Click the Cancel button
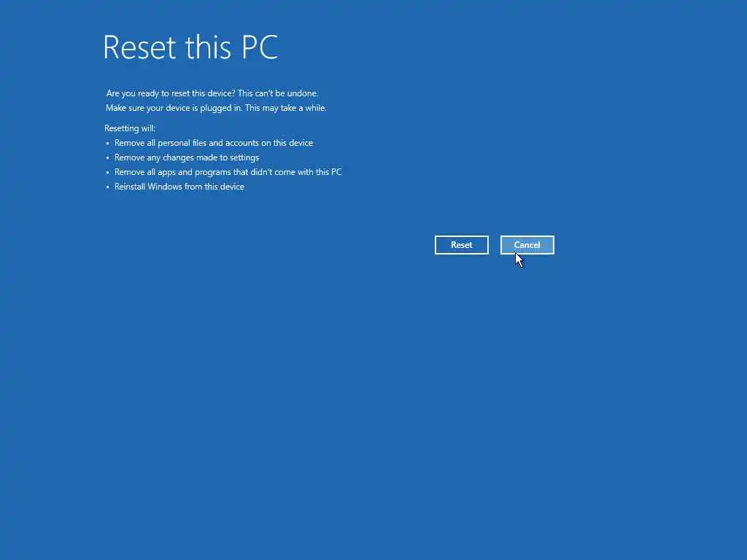The image size is (747, 560). point(527,245)
